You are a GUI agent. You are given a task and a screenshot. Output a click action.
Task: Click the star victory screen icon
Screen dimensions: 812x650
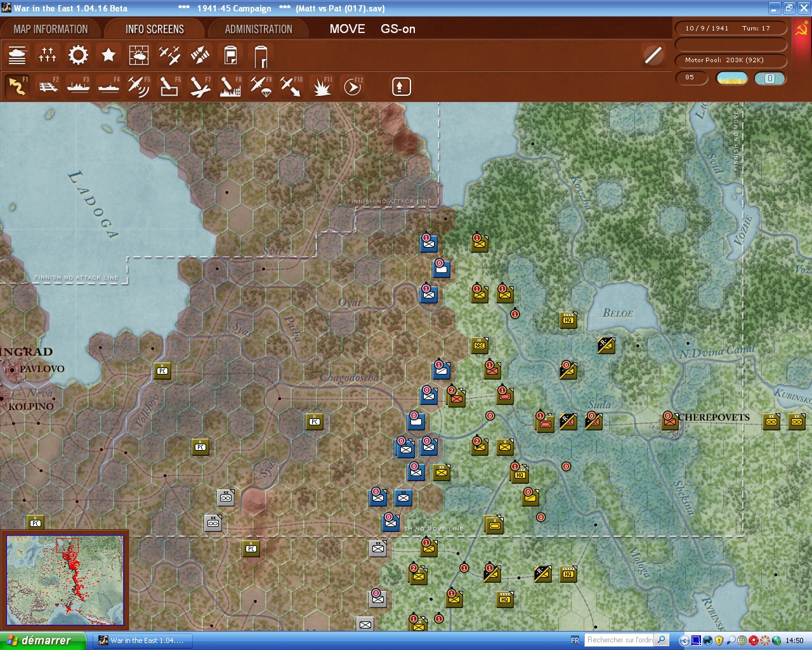108,56
